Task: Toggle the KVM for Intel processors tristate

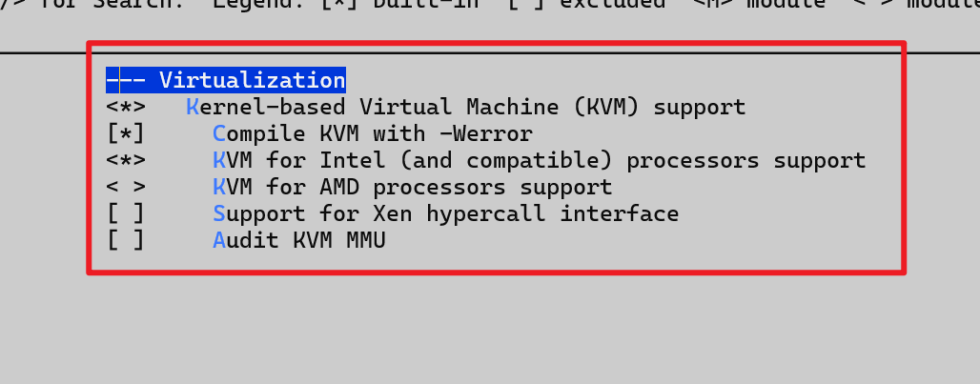Action: 125,160
